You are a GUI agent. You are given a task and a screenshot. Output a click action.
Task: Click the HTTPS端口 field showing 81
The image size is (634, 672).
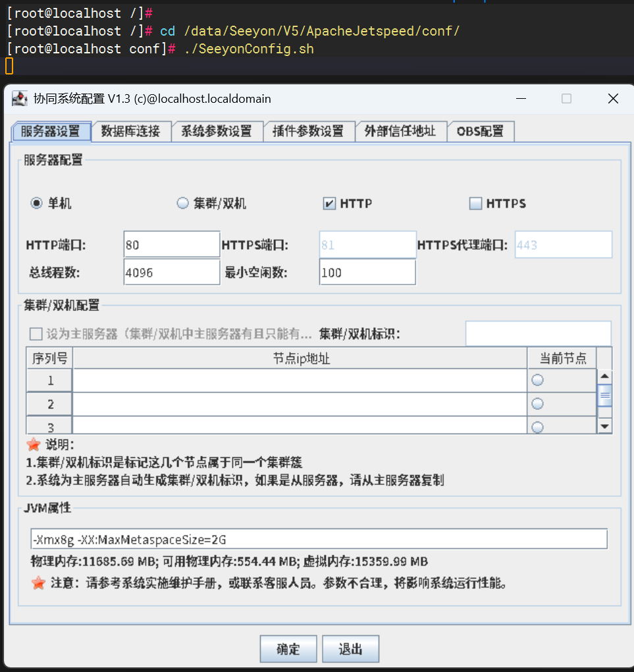[367, 244]
